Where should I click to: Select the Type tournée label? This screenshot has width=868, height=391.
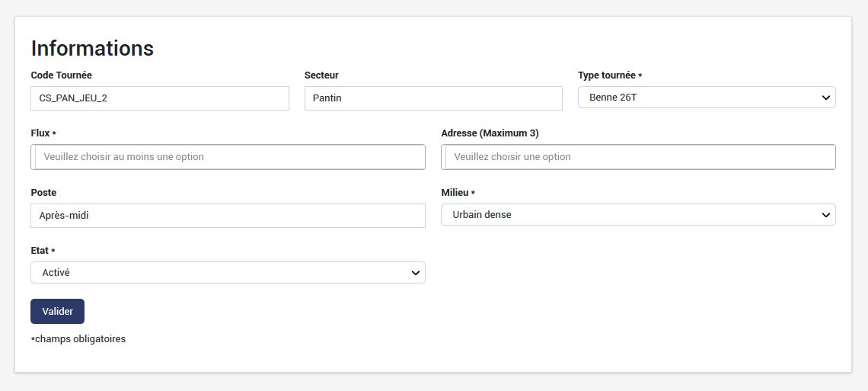point(609,75)
